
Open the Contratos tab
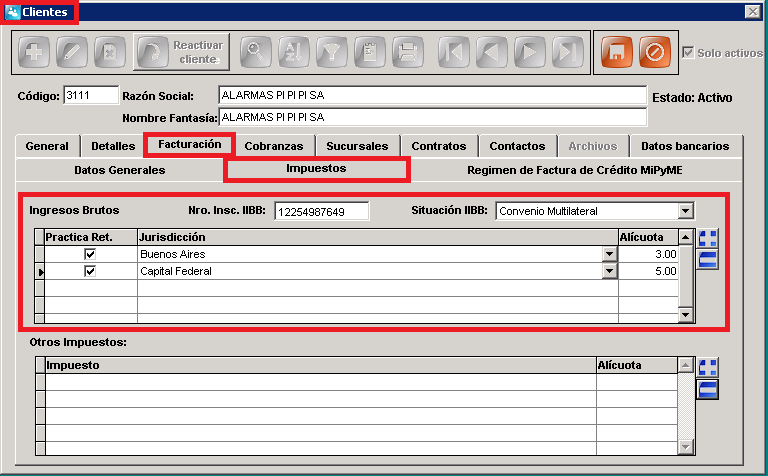tap(439, 146)
